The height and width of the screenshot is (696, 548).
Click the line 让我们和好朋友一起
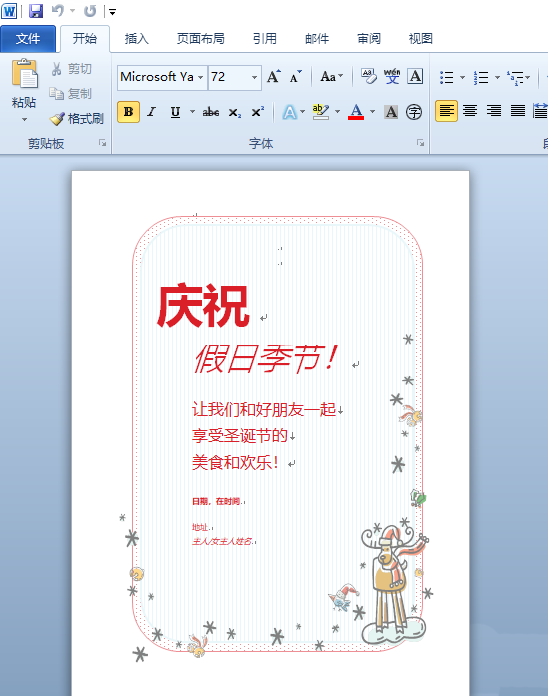(x=264, y=409)
